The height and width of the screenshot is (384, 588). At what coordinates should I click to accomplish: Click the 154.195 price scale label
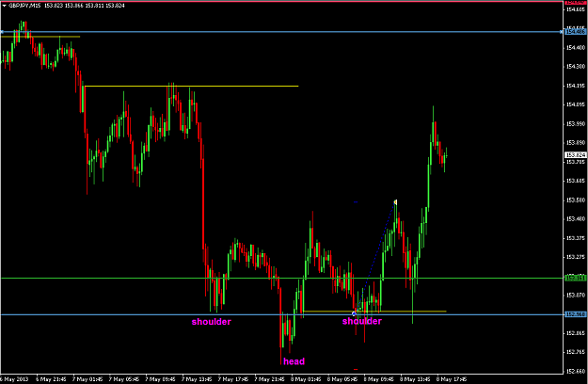tap(575, 86)
